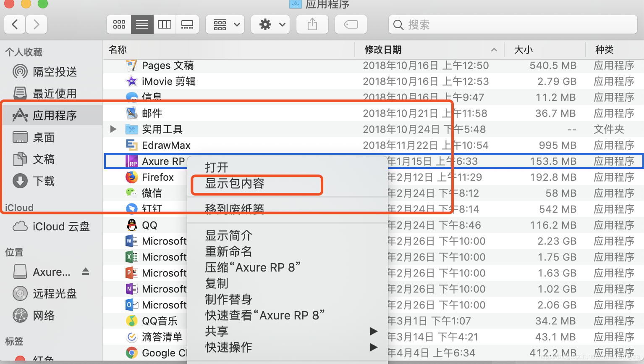644x364 pixels.
Task: Choose 复制 in the context menu
Action: point(288,284)
